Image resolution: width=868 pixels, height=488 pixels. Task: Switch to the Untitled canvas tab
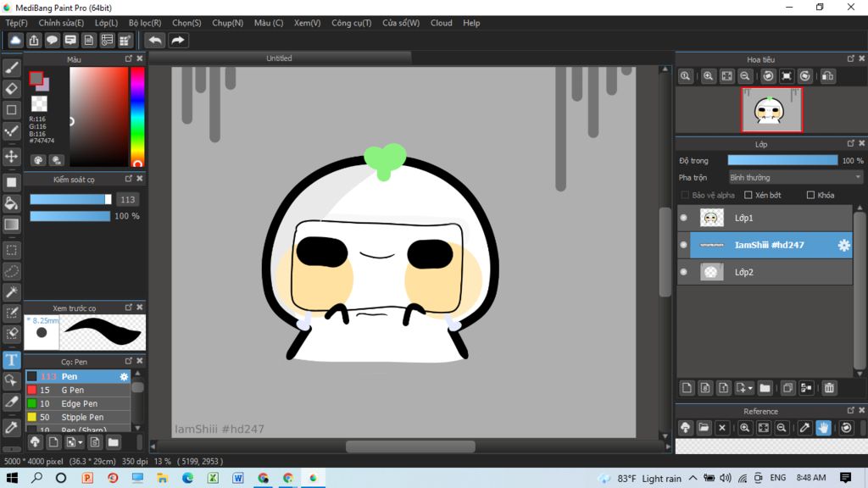point(280,58)
